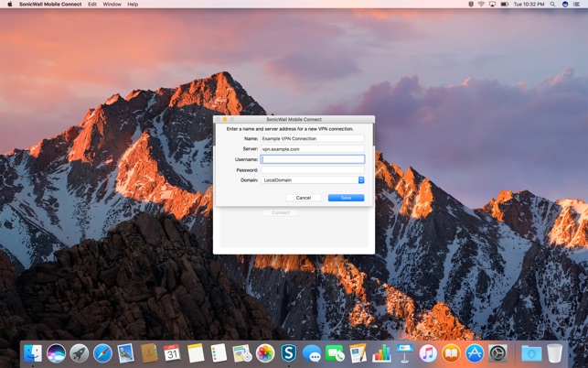Open the Help menu

tap(133, 5)
